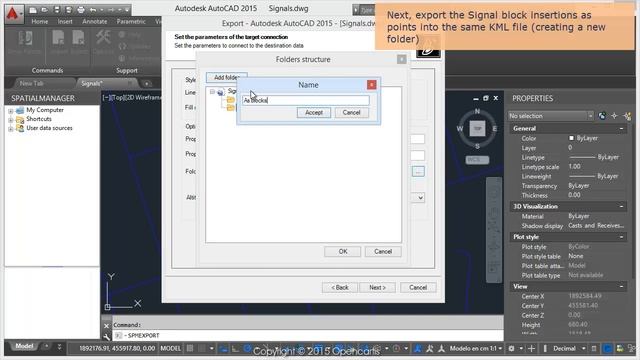Click the browse ellipsis button beside Folder field
This screenshot has width=640, height=360.
tap(418, 171)
